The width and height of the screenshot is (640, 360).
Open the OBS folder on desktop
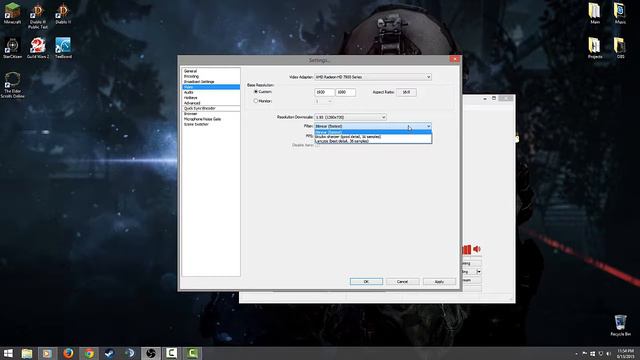620,48
